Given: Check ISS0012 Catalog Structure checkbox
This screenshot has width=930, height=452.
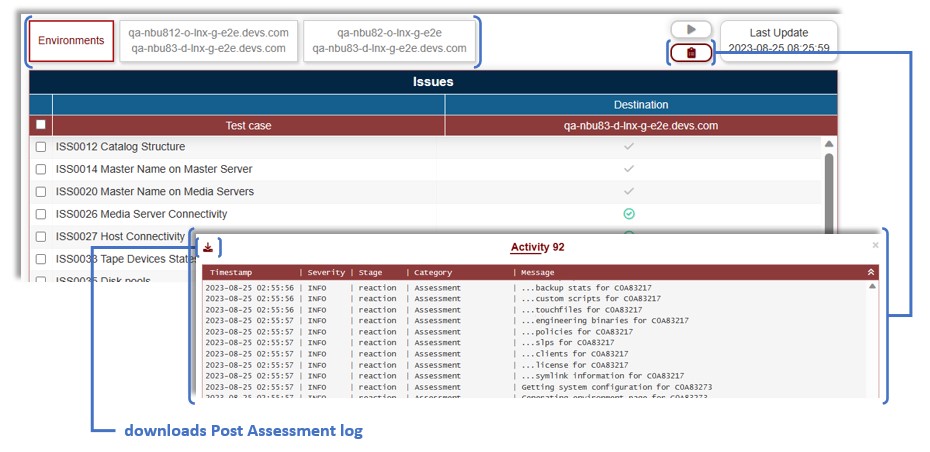Looking at the screenshot, I should pos(41,147).
